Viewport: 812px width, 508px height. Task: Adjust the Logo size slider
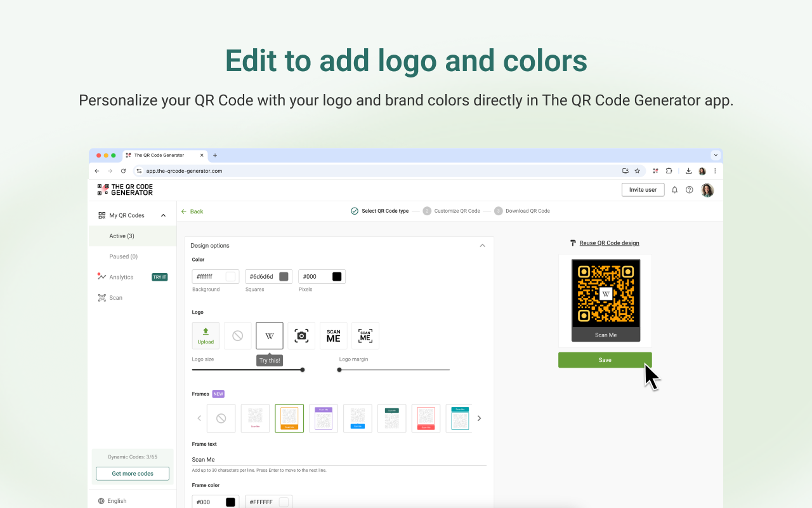click(301, 369)
